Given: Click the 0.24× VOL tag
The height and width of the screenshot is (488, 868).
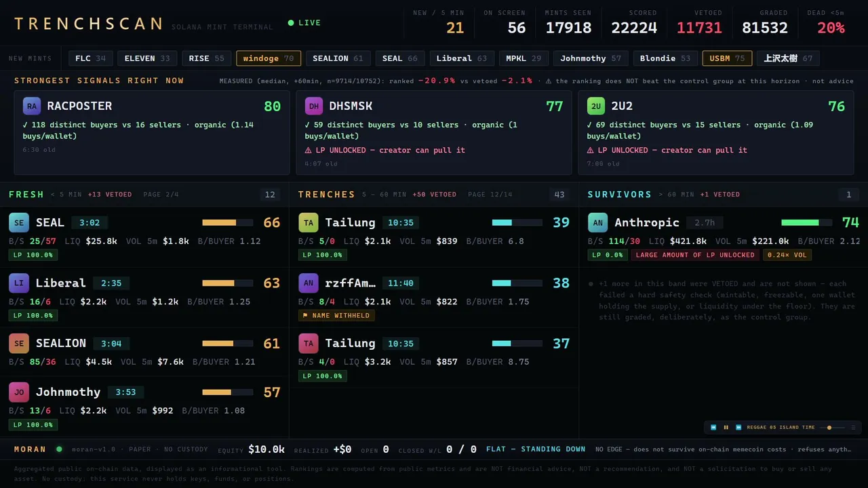Looking at the screenshot, I should (787, 255).
